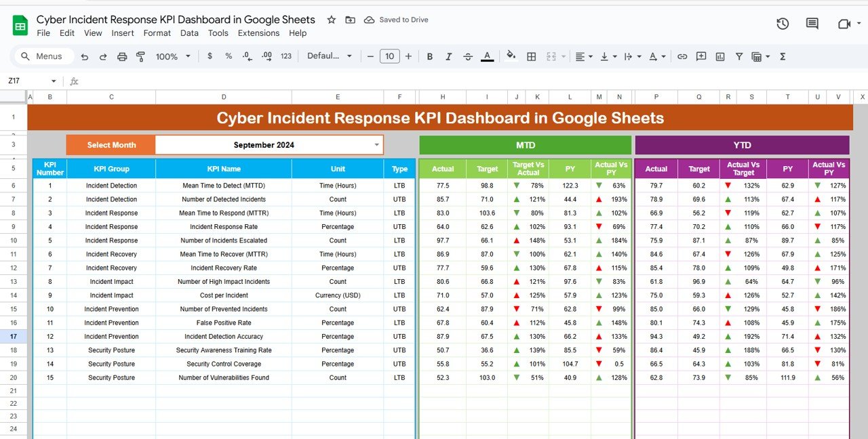This screenshot has height=439, width=868.
Task: Open the Insert menu
Action: point(123,33)
